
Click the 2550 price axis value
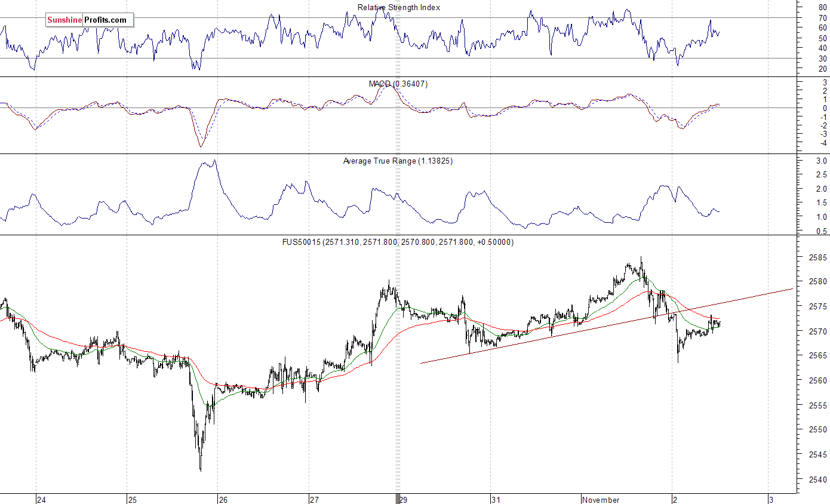(x=819, y=430)
